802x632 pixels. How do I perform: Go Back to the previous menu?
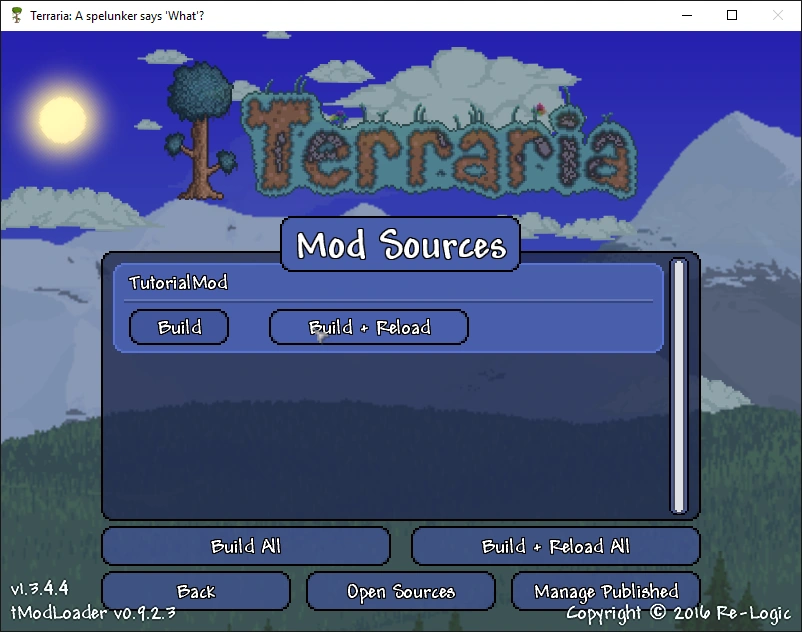(x=196, y=591)
